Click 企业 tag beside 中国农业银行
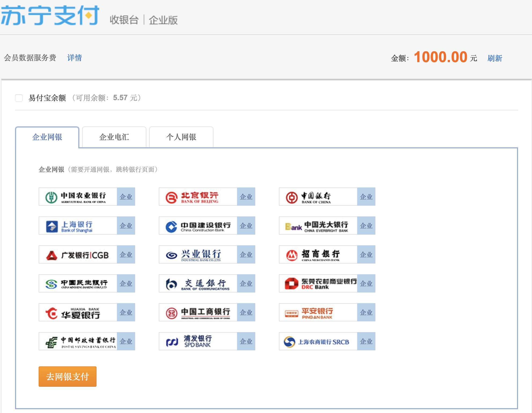Viewport: 532px width, 413px height. click(126, 197)
